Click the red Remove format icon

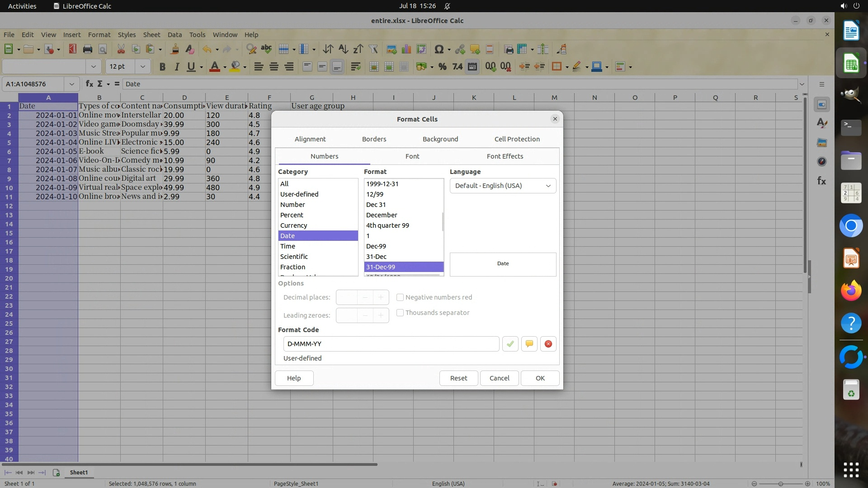tap(548, 344)
